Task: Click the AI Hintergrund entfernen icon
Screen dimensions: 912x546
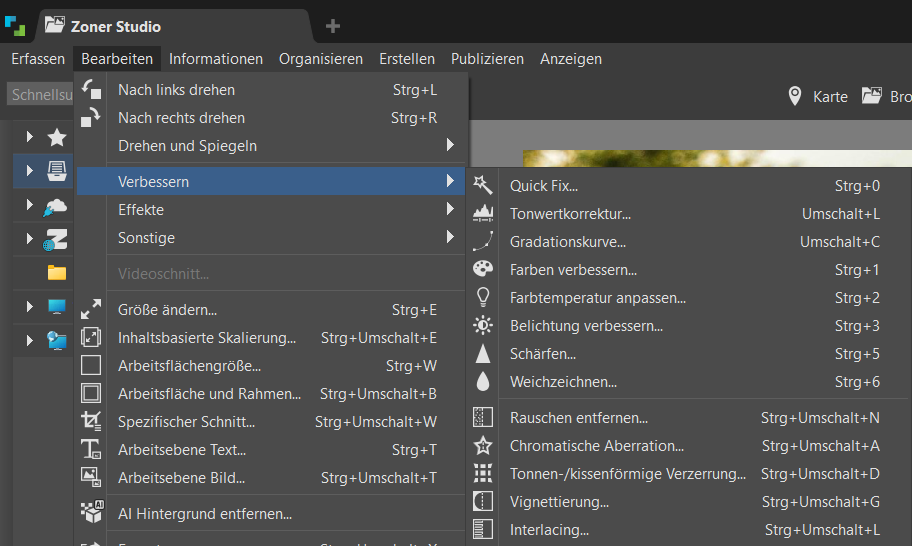Action: coord(92,512)
